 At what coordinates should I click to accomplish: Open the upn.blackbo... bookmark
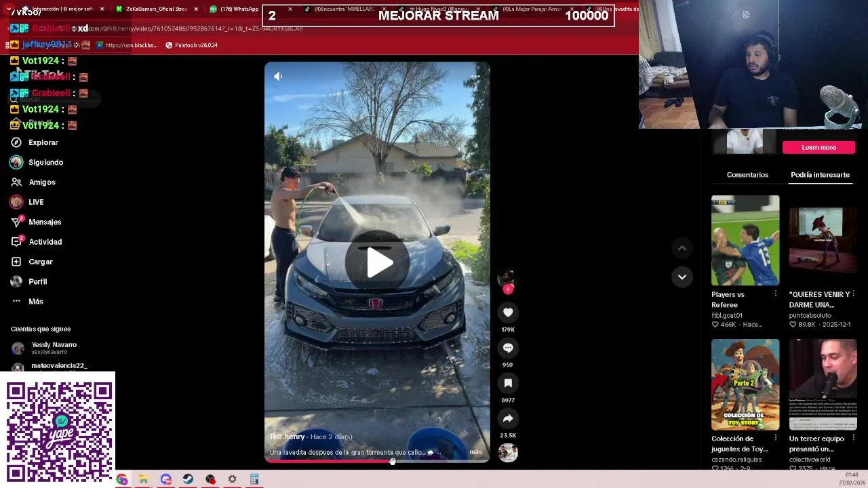pyautogui.click(x=127, y=45)
